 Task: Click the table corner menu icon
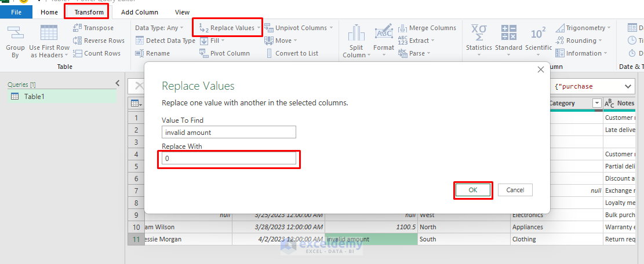click(136, 103)
